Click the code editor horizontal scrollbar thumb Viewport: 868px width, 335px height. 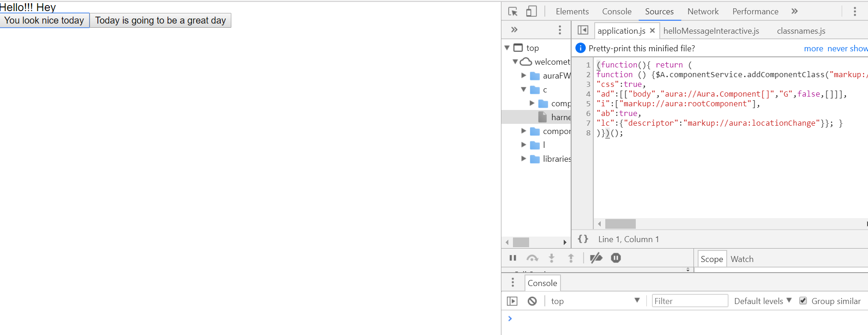coord(621,224)
